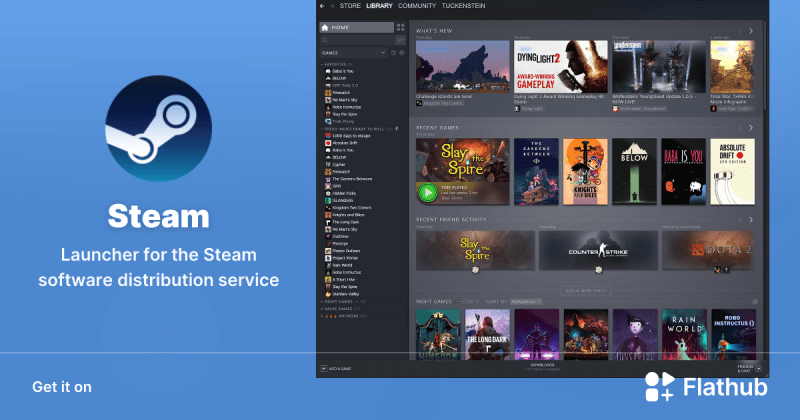Go back with the left arrow
Viewport: 800px width, 420px height.
[x=322, y=6]
